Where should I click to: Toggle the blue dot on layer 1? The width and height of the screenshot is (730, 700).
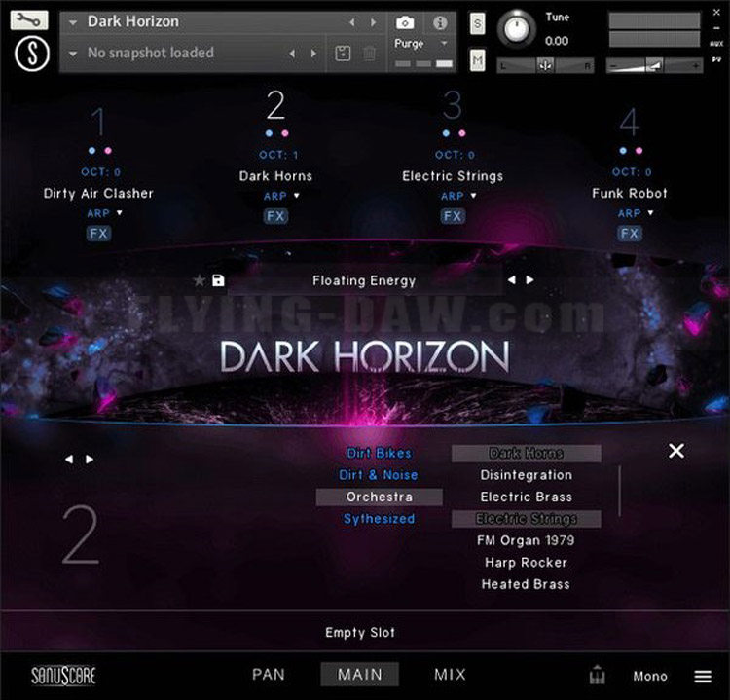point(91,151)
